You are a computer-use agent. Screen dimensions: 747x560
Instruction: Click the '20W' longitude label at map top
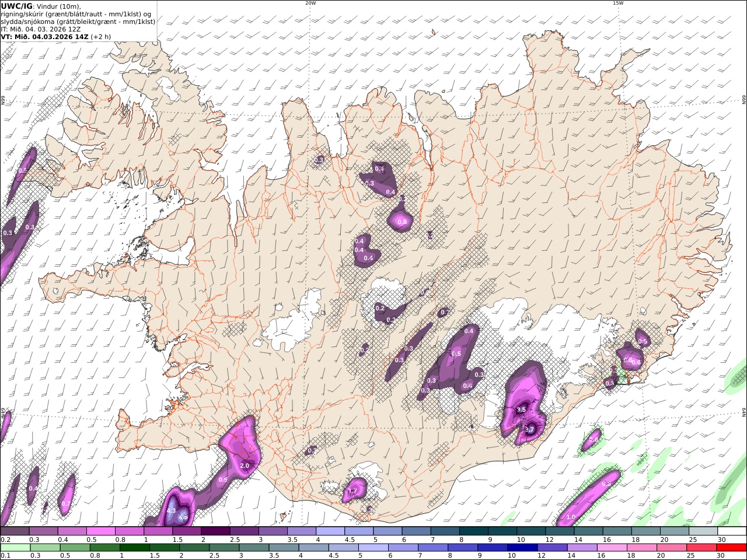310,3
